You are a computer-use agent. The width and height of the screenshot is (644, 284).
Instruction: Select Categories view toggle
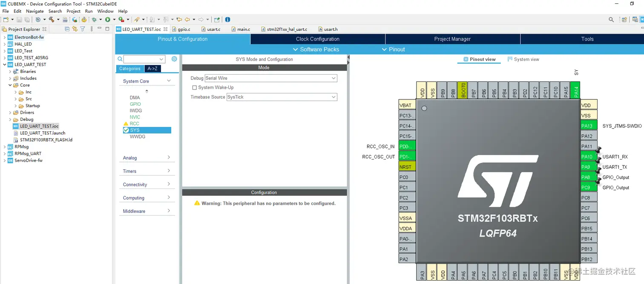pyautogui.click(x=130, y=69)
